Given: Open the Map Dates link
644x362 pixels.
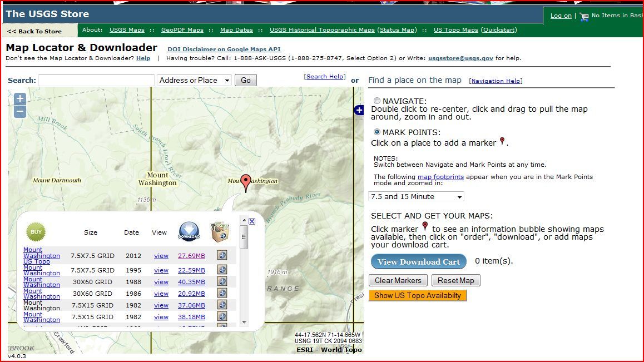Looking at the screenshot, I should 236,29.
